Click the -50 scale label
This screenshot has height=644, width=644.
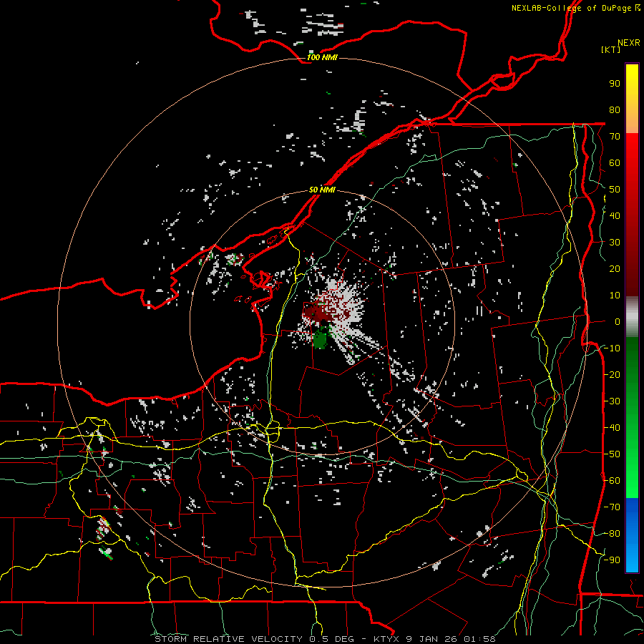coord(612,454)
